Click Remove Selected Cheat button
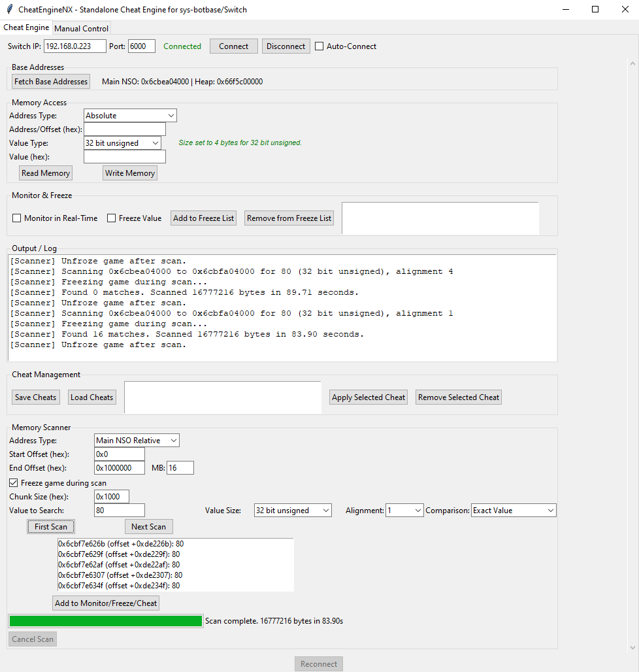Viewport: 639px width, 672px height. pyautogui.click(x=459, y=397)
